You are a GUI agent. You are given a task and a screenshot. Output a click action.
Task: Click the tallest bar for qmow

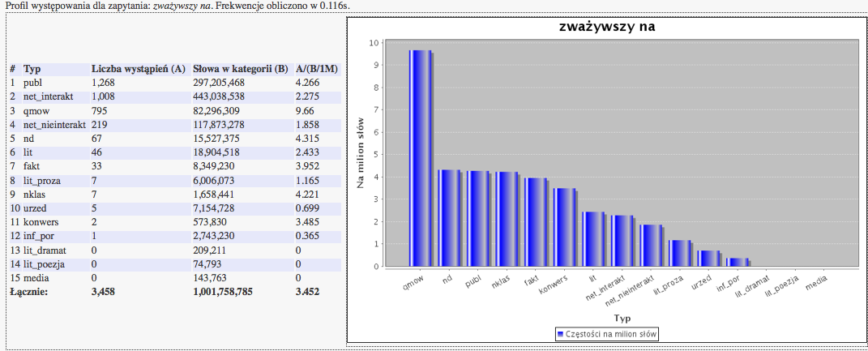click(x=420, y=158)
